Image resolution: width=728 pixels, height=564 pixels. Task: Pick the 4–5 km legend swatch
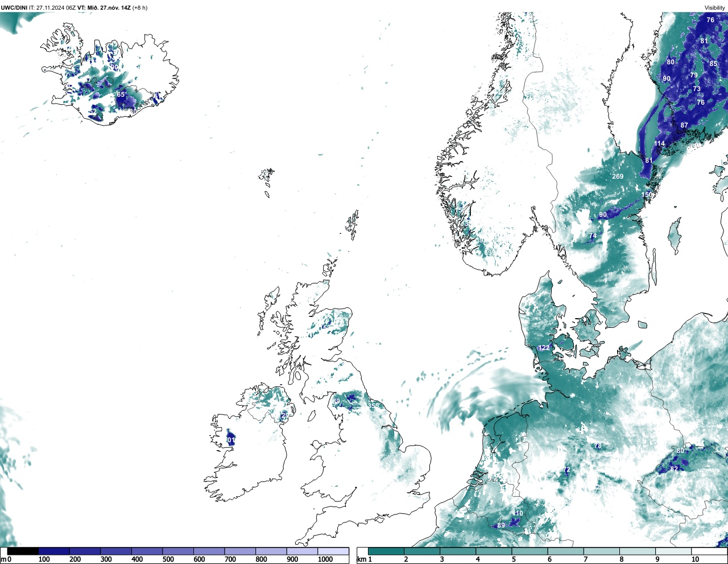[x=494, y=551]
